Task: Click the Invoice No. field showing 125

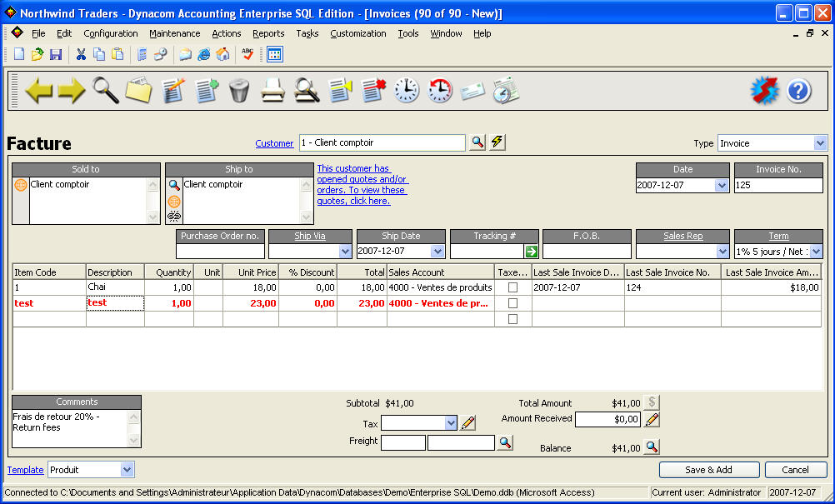Action: 778,185
